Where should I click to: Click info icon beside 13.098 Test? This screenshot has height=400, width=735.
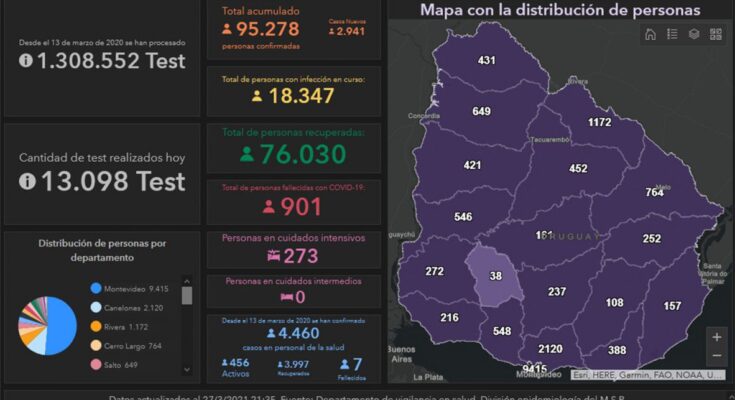tap(26, 181)
